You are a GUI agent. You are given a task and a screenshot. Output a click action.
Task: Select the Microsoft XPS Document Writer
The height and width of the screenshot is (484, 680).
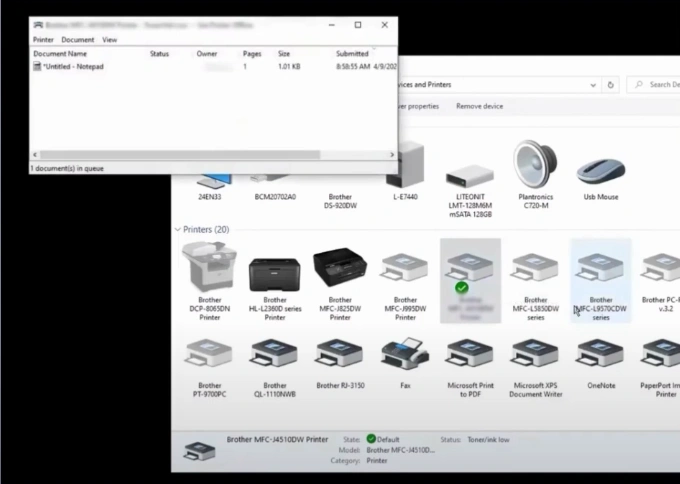click(535, 355)
